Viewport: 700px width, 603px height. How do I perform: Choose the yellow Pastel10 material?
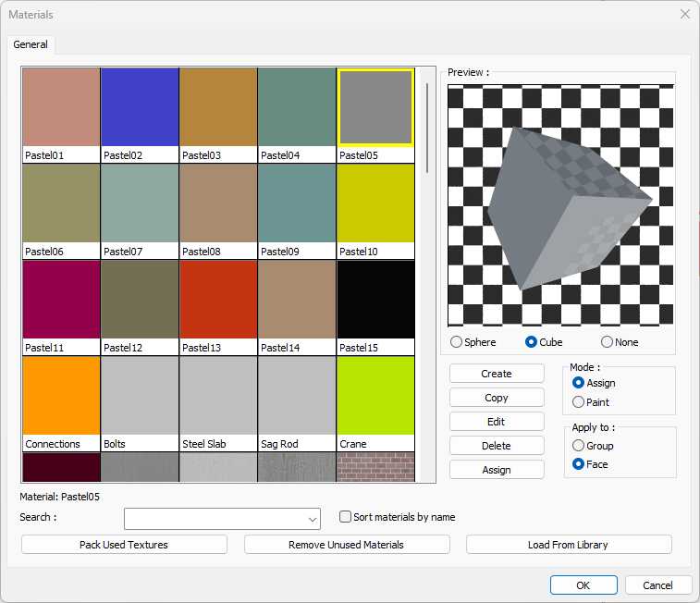click(375, 203)
